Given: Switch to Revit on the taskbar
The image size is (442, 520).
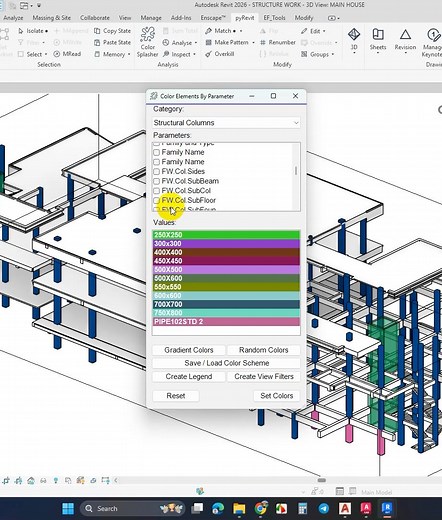Looking at the screenshot, I should [387, 509].
